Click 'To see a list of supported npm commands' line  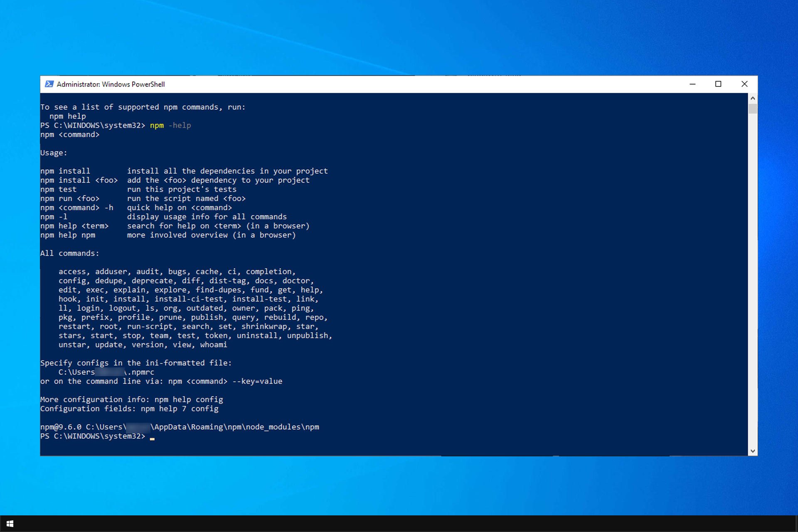[143, 107]
